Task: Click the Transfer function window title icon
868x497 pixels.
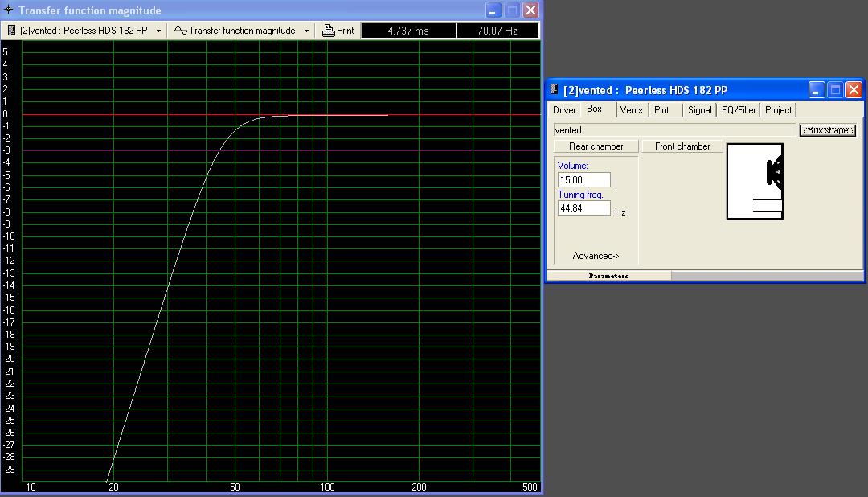Action: pyautogui.click(x=9, y=10)
